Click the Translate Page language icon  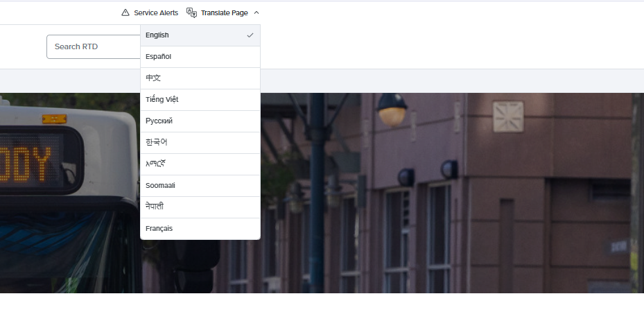click(x=191, y=12)
